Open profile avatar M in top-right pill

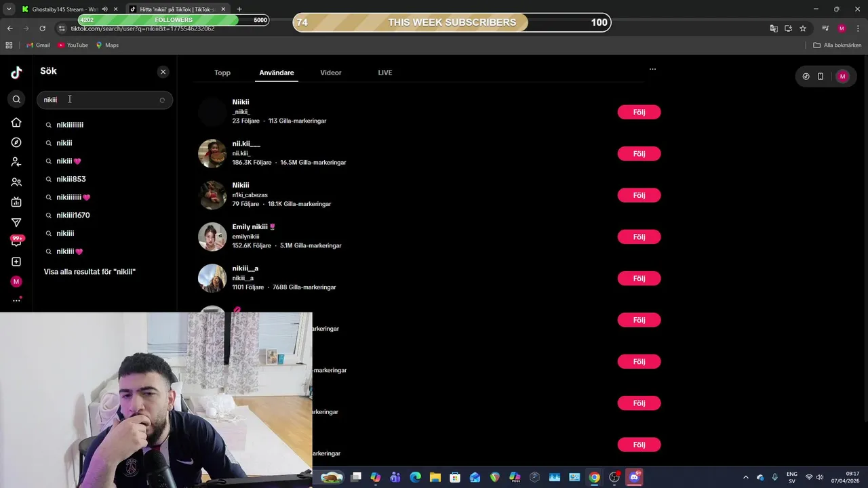click(842, 77)
